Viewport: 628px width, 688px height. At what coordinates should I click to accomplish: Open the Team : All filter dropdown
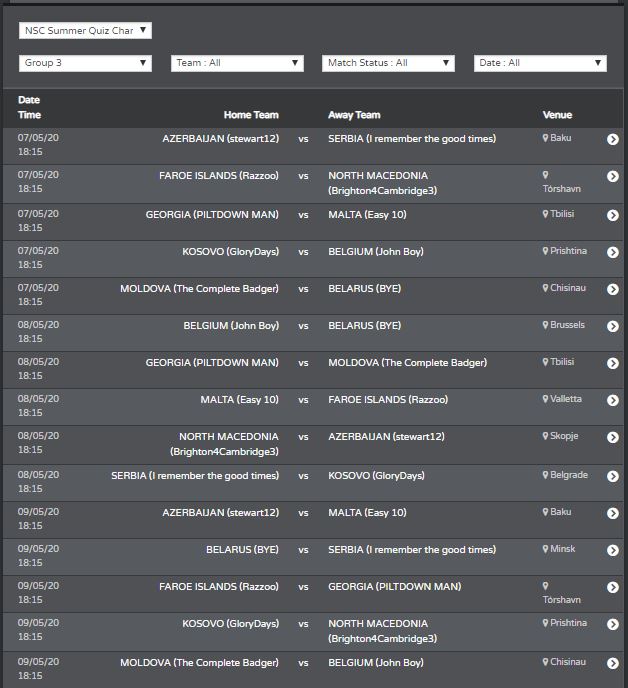(237, 63)
